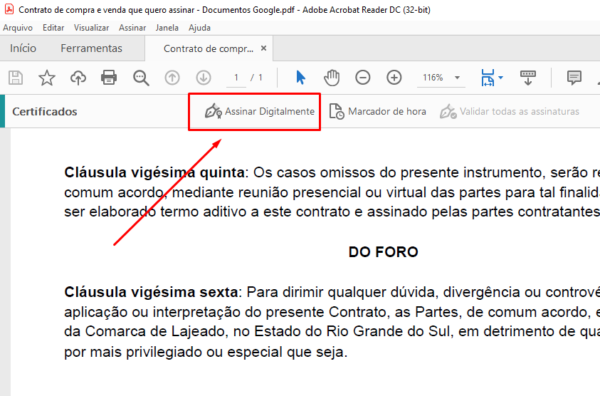Close the Contrato de compr... tab

[x=264, y=48]
